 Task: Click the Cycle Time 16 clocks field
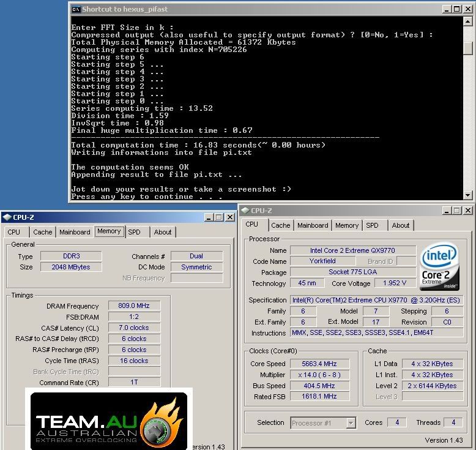[x=134, y=361]
